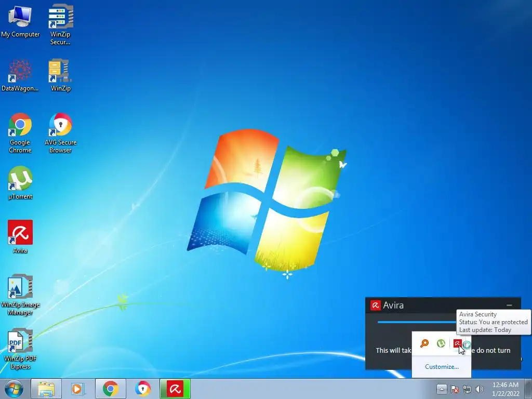The height and width of the screenshot is (399, 532).
Task: Select the WinZip desktop shortcut
Action: (60, 75)
